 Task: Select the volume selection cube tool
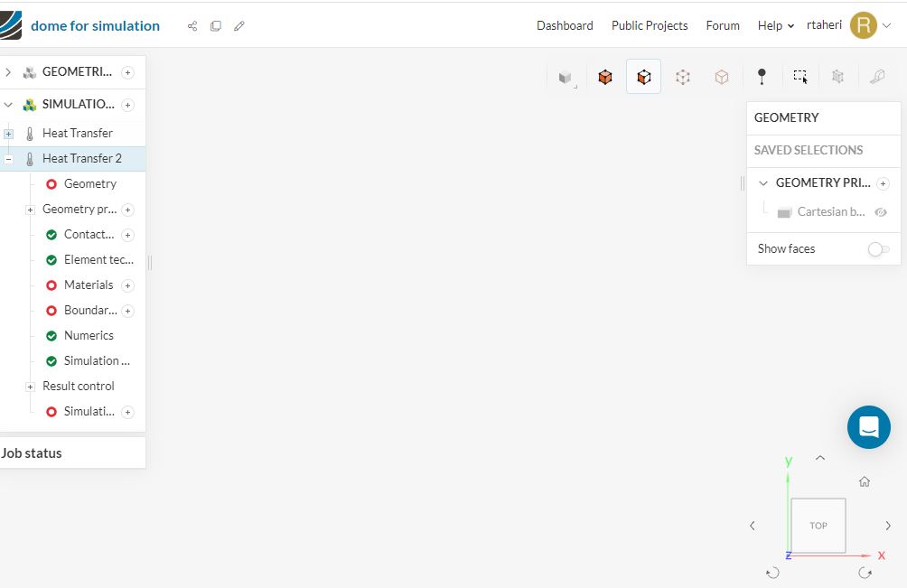(605, 77)
